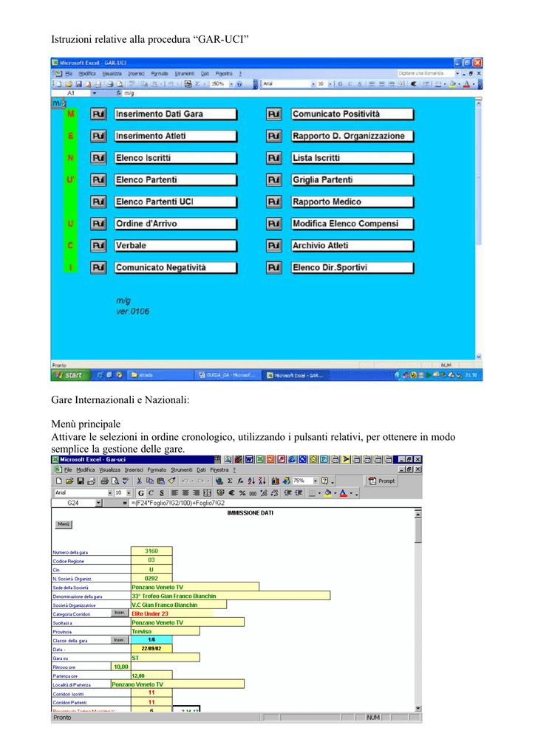Image resolution: width=535 pixels, height=756 pixels.
Task: Open the Strumenti menu in the lower Excel window
Action: 181,470
